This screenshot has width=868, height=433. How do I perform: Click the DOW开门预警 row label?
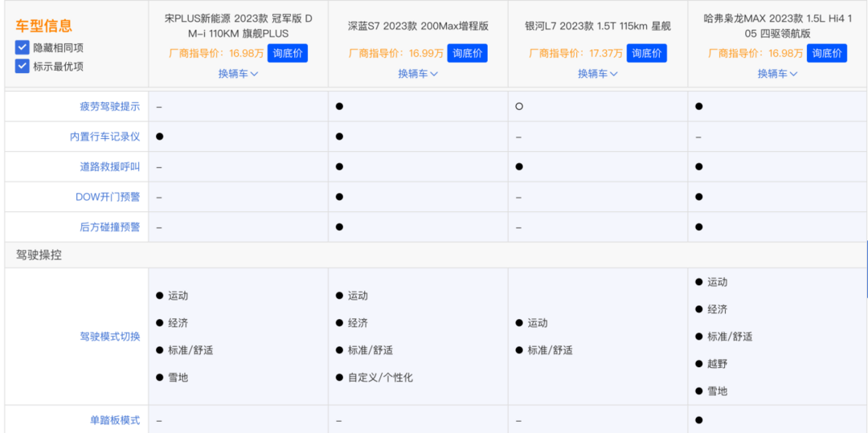[108, 197]
